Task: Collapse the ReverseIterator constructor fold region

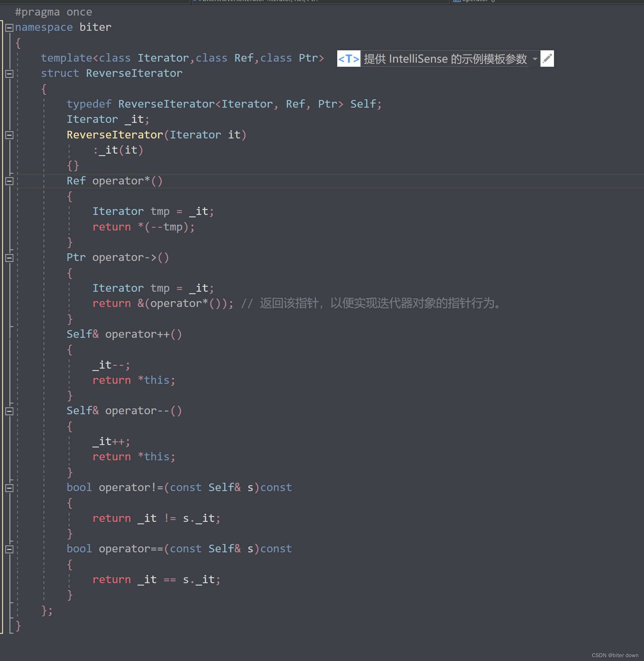Action: tap(9, 135)
